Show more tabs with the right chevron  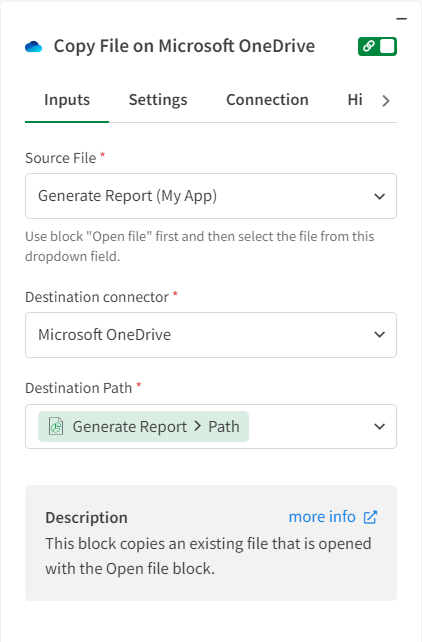[386, 101]
